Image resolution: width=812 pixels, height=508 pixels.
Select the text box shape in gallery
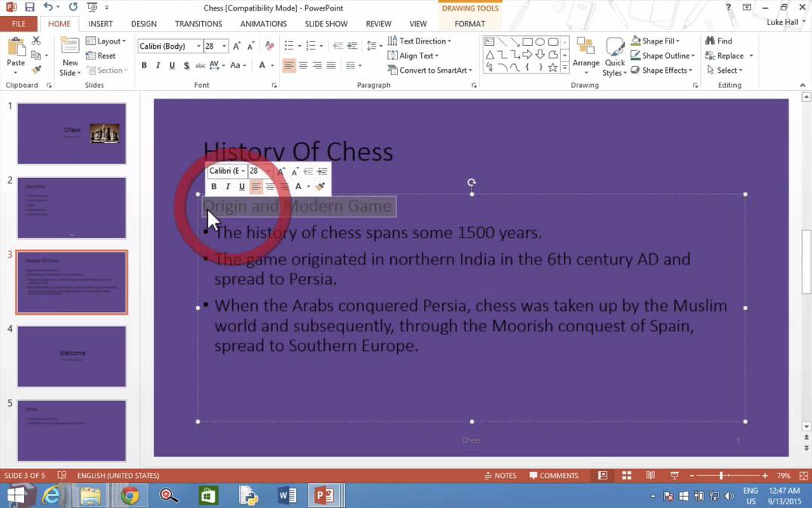pyautogui.click(x=489, y=42)
